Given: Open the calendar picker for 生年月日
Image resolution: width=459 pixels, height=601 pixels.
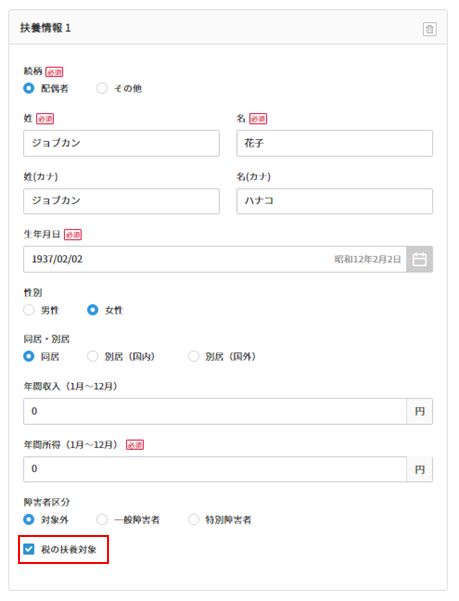Looking at the screenshot, I should click(x=420, y=259).
